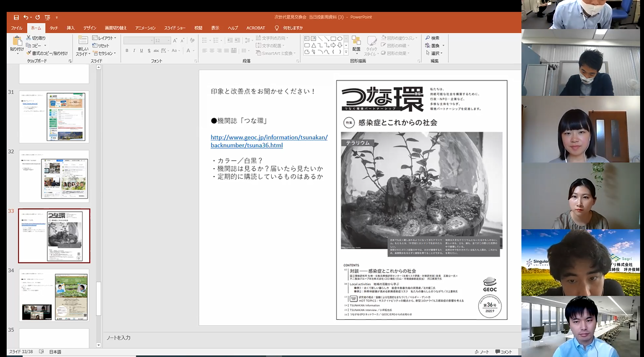Screen dimensions: 644x357
Task: Toggle Italic formatting
Action: click(134, 51)
